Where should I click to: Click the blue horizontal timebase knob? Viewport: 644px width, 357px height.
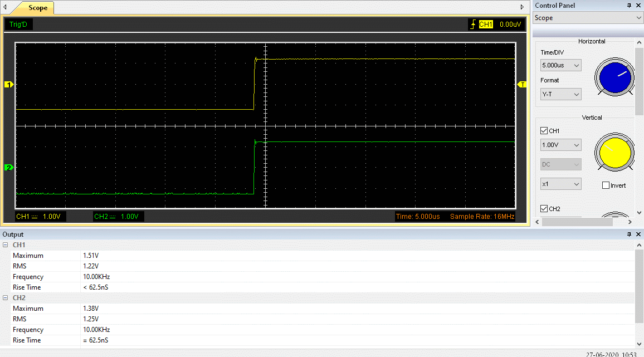pos(614,76)
